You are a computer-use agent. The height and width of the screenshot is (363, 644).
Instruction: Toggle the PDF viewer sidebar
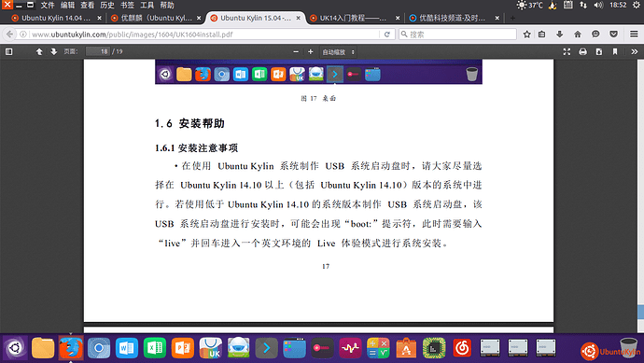(8, 51)
